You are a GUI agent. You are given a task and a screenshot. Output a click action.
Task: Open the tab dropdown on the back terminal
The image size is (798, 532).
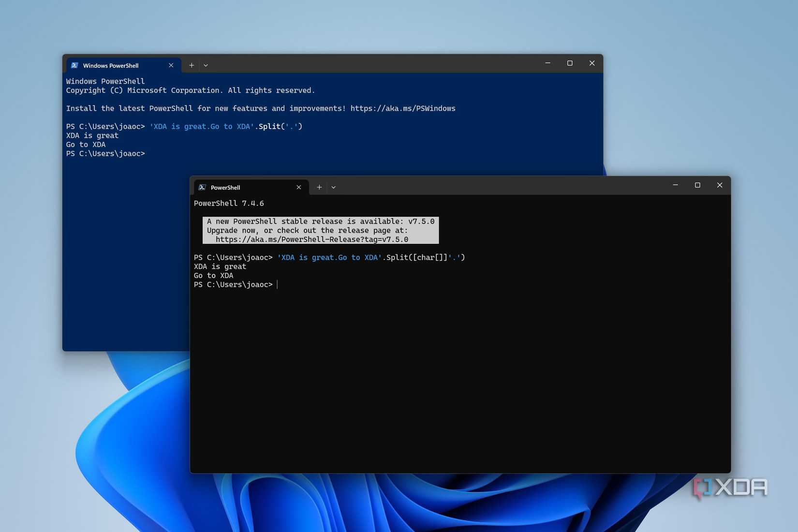(x=206, y=65)
